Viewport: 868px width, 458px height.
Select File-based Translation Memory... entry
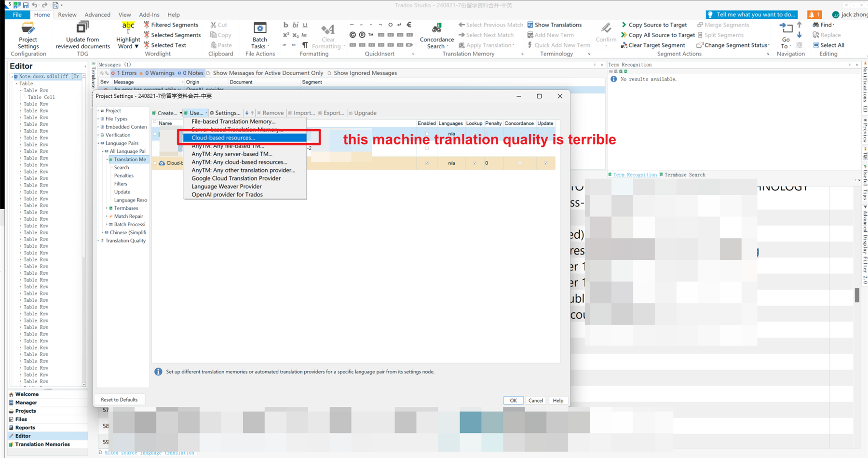pyautogui.click(x=244, y=121)
